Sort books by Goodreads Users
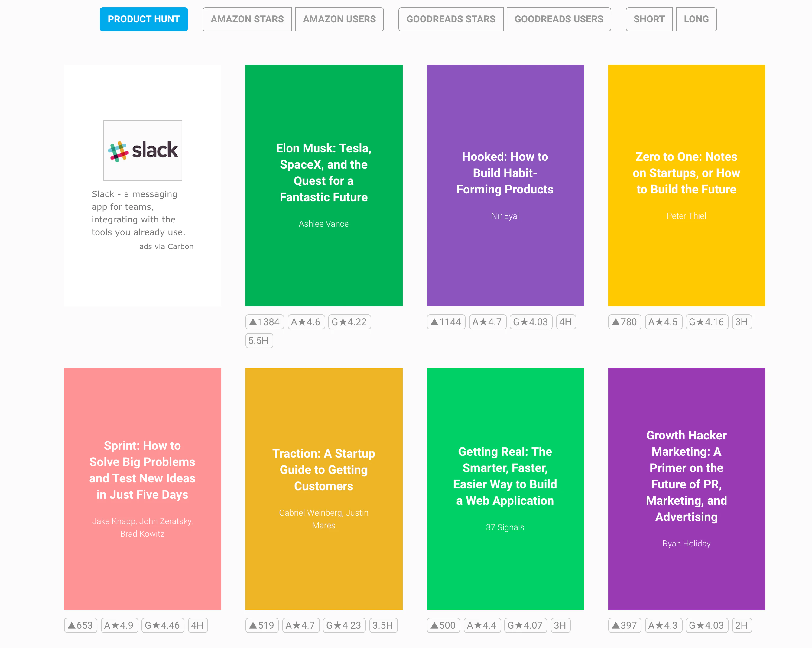This screenshot has height=648, width=812. point(559,19)
